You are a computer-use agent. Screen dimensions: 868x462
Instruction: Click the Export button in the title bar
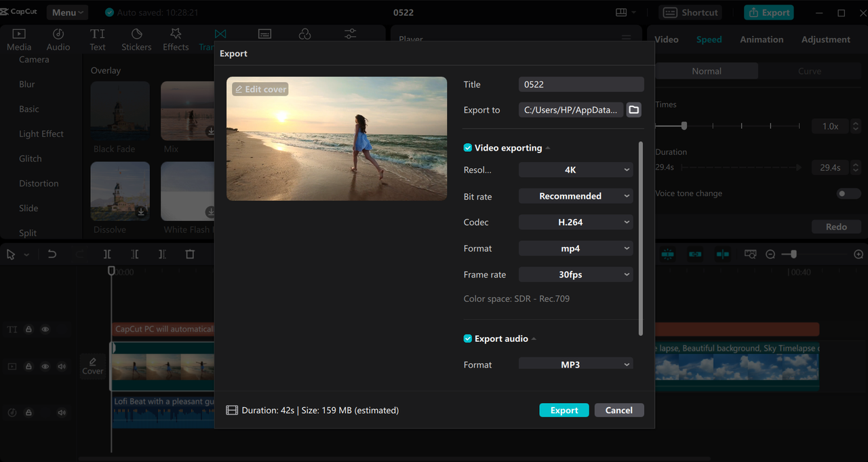[x=769, y=12]
